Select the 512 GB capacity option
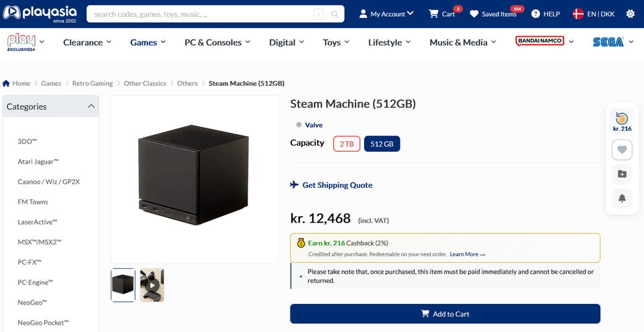 (382, 144)
